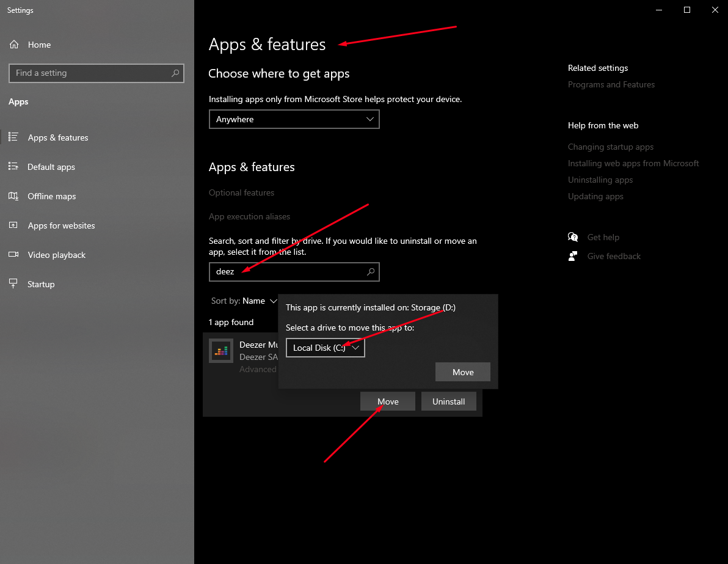Click the Apps & features list icon in sidebar

tap(13, 137)
